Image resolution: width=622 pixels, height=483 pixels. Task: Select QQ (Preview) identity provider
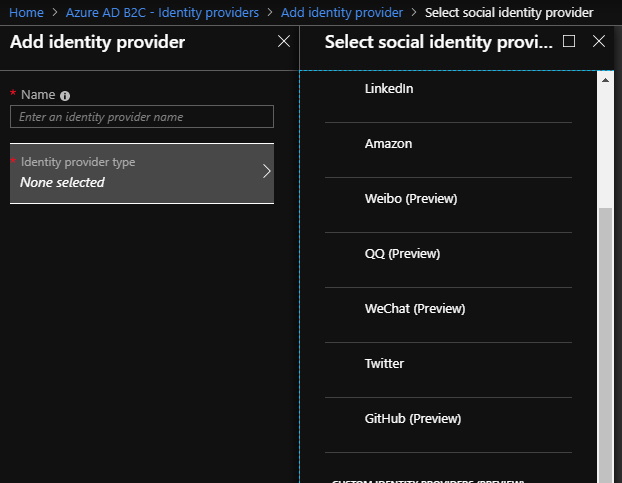click(402, 254)
